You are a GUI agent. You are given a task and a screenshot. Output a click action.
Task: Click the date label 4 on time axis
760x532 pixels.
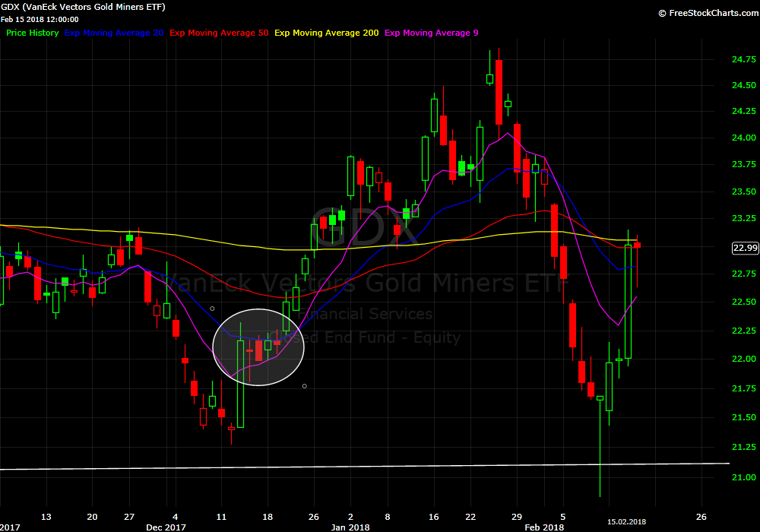(176, 517)
